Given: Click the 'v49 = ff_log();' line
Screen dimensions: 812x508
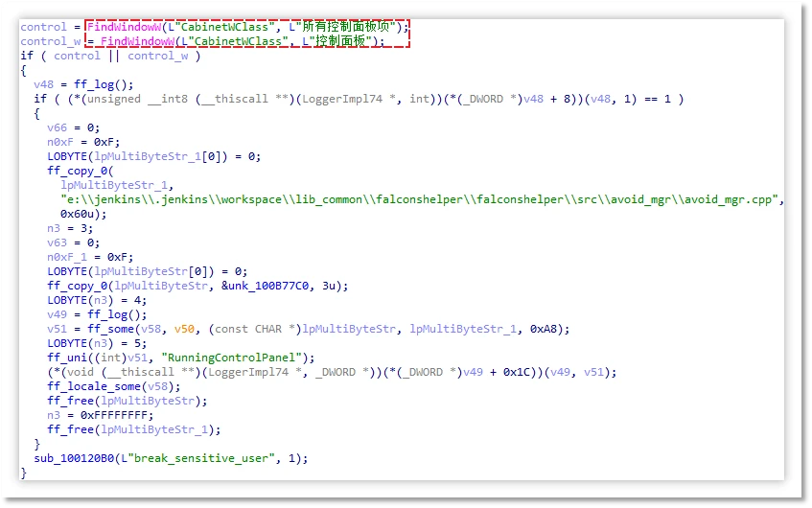Looking at the screenshot, I should pos(97,314).
